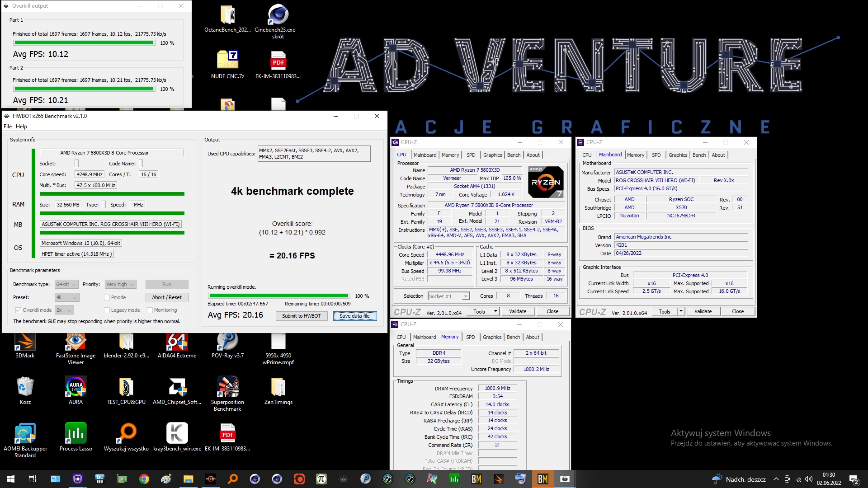Image resolution: width=868 pixels, height=488 pixels.
Task: Click the Windows Start button
Action: [11, 479]
